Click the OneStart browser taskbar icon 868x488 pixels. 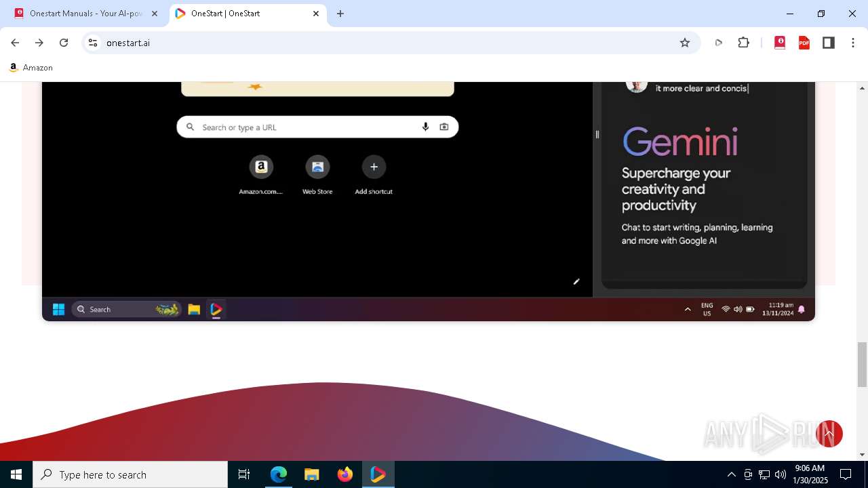378,474
